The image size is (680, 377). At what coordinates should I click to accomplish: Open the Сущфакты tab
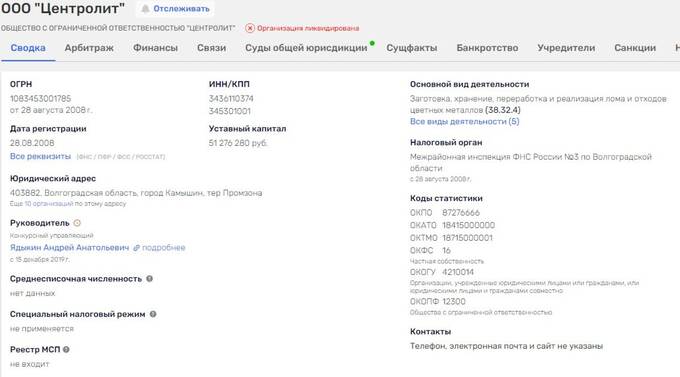(412, 48)
